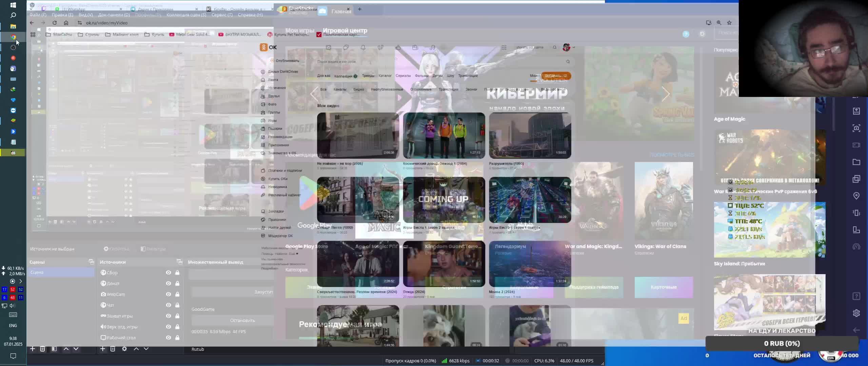This screenshot has width=868, height=366.
Task: Undock the Источники panel
Action: pyautogui.click(x=179, y=262)
